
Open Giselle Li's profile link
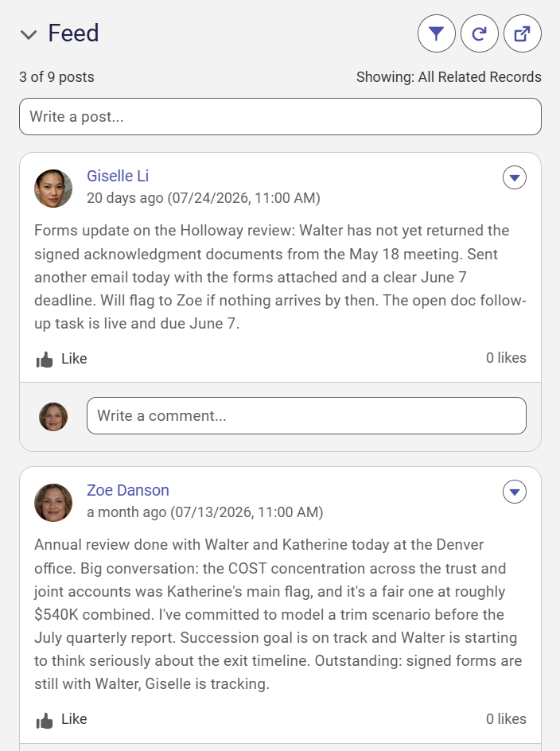point(118,176)
